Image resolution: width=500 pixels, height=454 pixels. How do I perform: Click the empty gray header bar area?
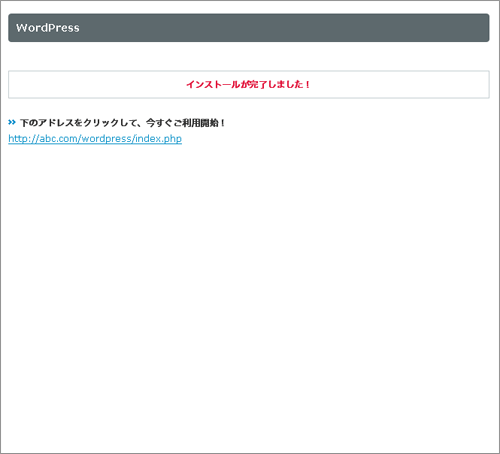(283, 28)
